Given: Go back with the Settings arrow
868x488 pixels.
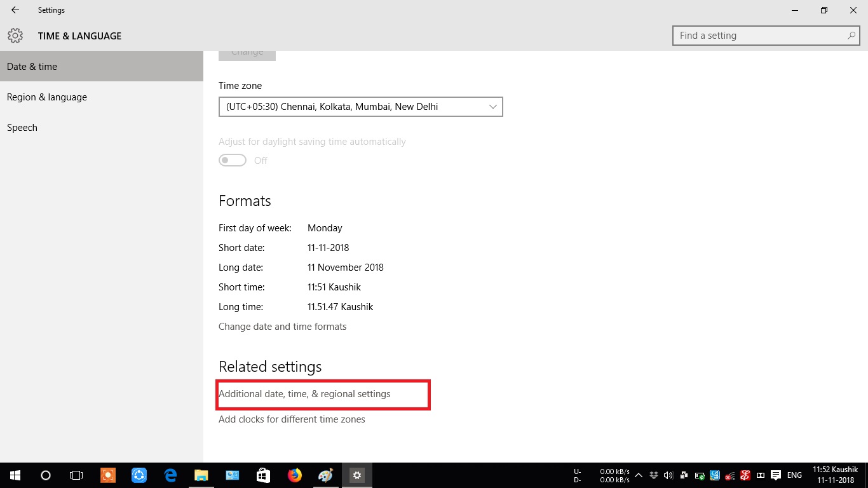Looking at the screenshot, I should point(15,10).
